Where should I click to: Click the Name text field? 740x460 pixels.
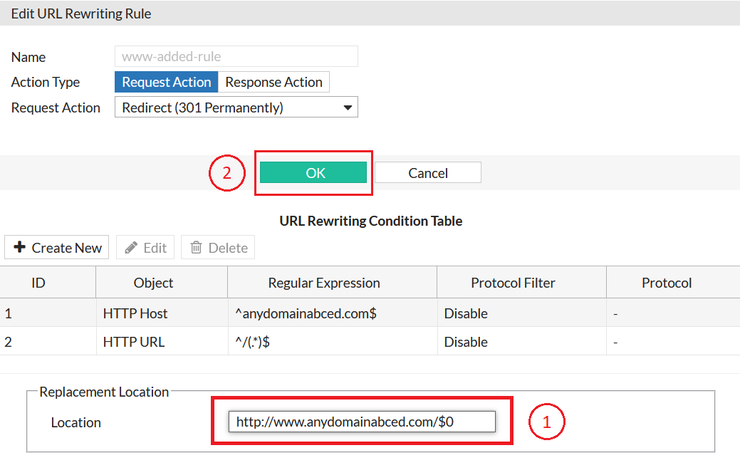(x=236, y=57)
